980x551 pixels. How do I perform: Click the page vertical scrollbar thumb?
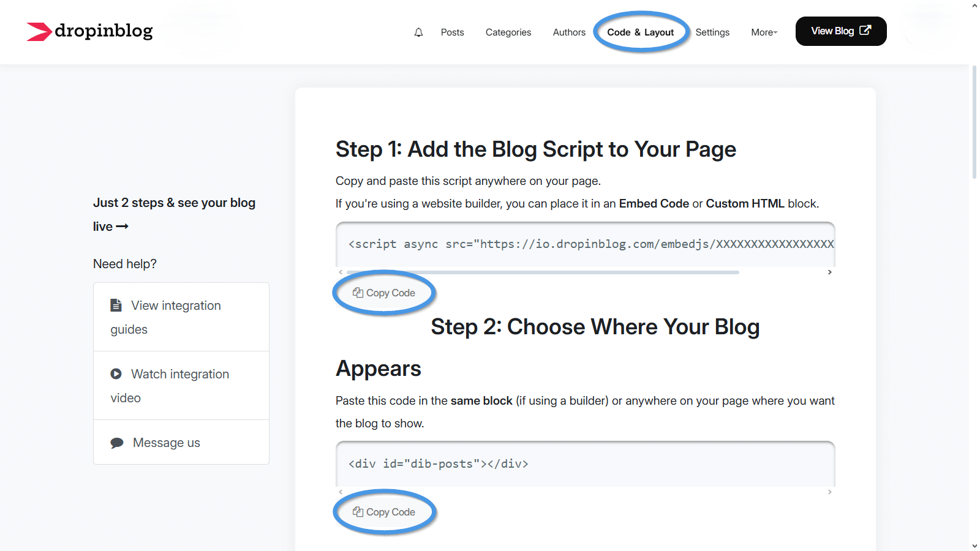click(x=974, y=121)
